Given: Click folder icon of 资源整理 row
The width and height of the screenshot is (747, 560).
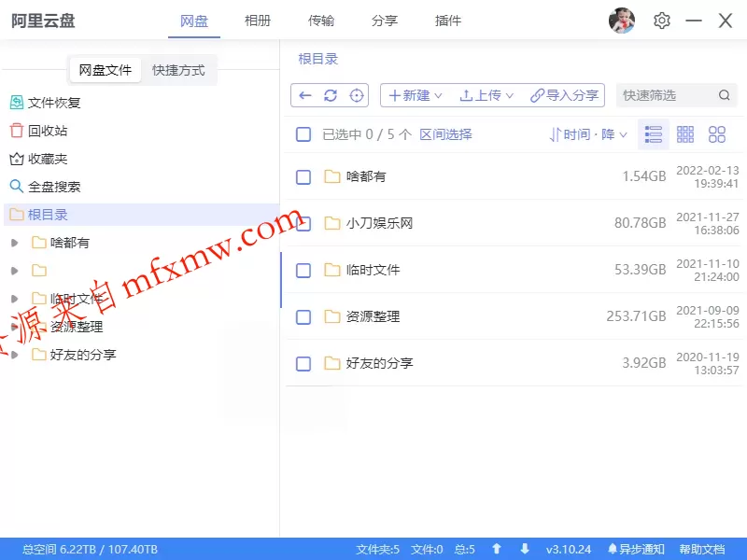Looking at the screenshot, I should click(x=331, y=316).
